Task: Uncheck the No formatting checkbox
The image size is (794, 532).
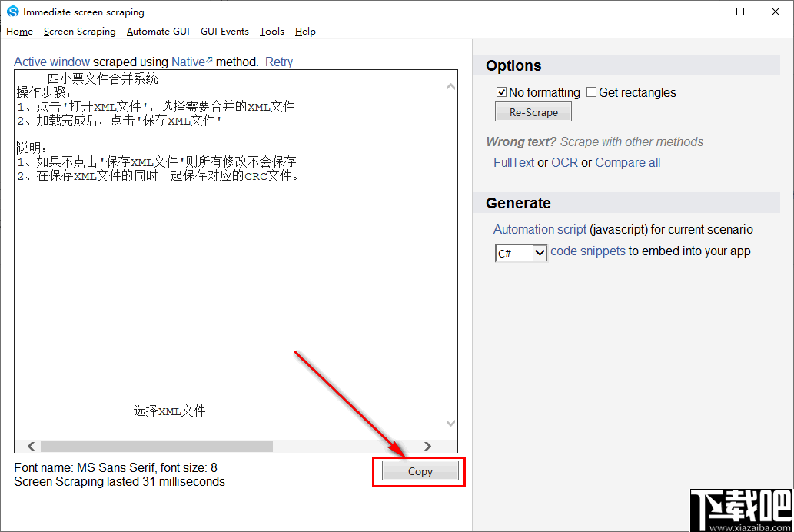Action: pos(501,91)
